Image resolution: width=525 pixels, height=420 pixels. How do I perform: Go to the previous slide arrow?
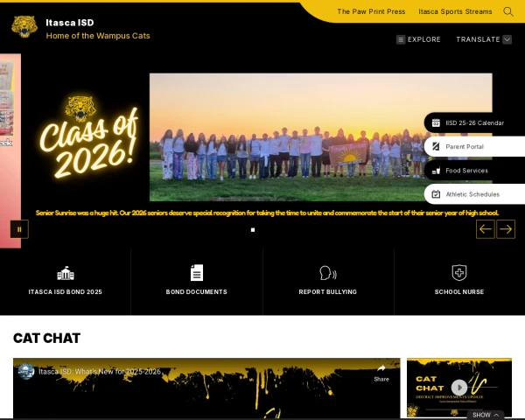point(486,229)
